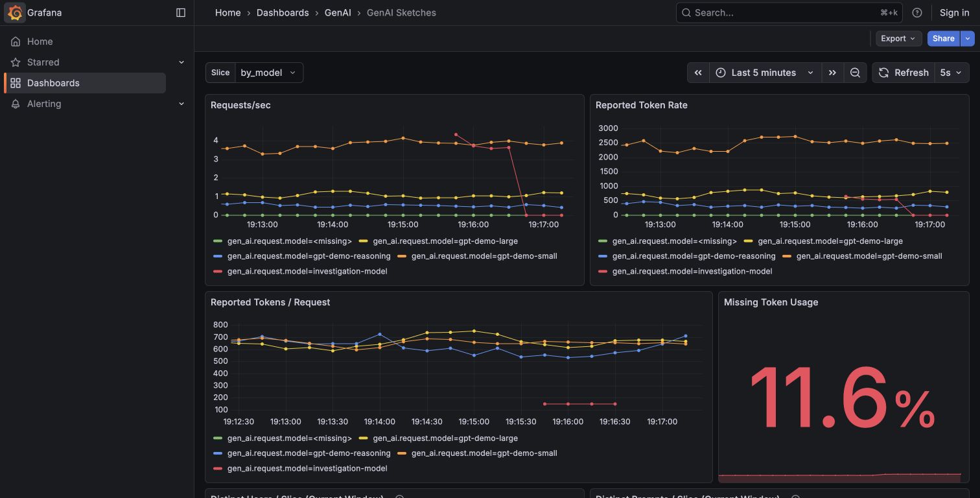Screen dimensions: 980x498
Task: Toggle gpt-demo-reasoning series in Reported Tokens / Request legend
Action: pyautogui.click(x=309, y=453)
